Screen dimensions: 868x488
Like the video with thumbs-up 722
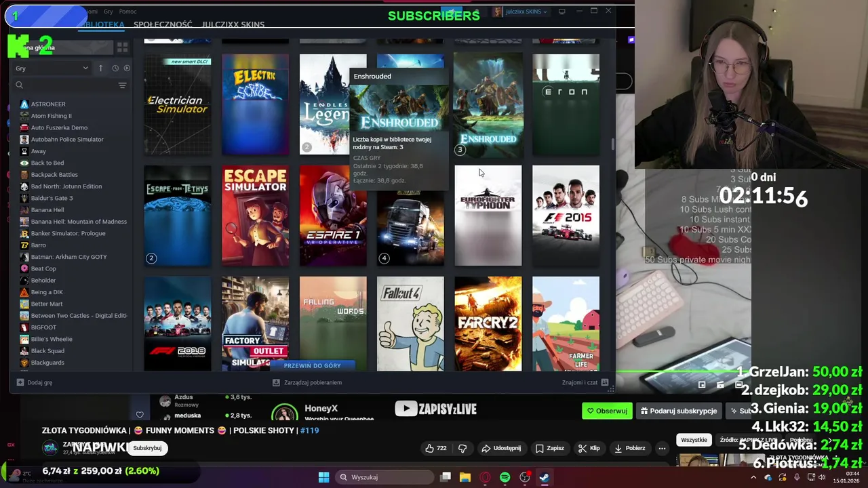pos(435,448)
